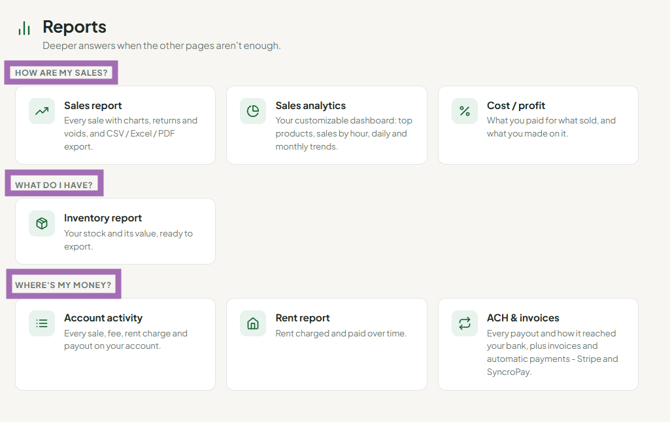Open the Inventory report title

click(x=103, y=218)
